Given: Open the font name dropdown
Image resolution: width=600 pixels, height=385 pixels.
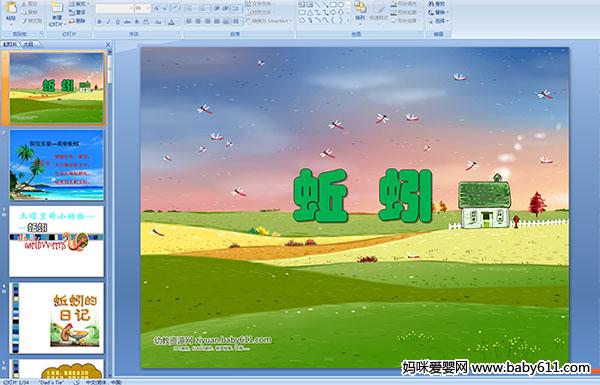Looking at the screenshot, I should point(114,8).
